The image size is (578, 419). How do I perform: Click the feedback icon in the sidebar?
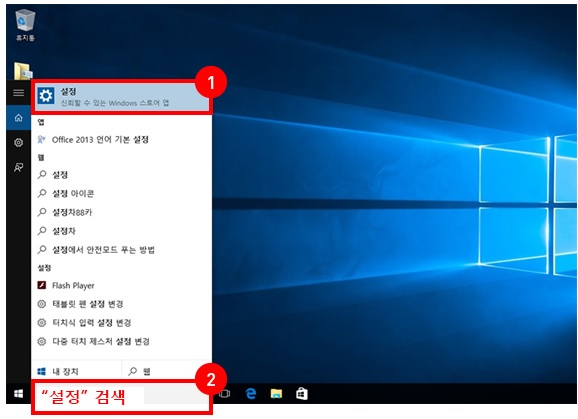coord(18,168)
